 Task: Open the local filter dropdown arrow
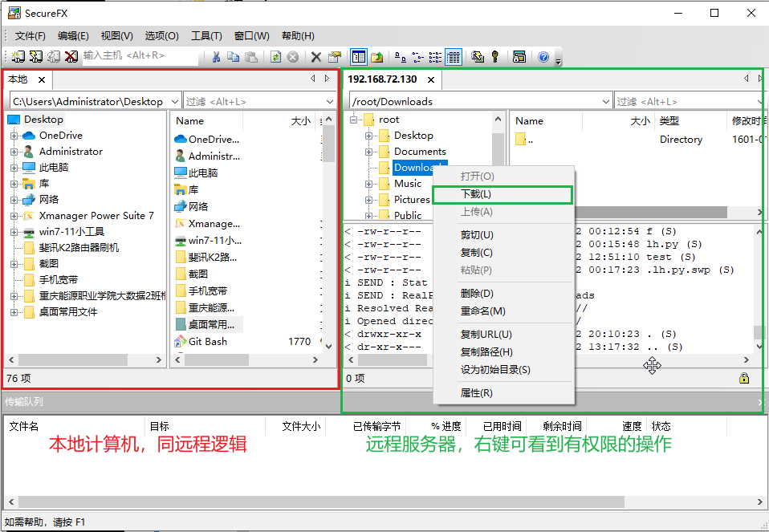tap(330, 101)
